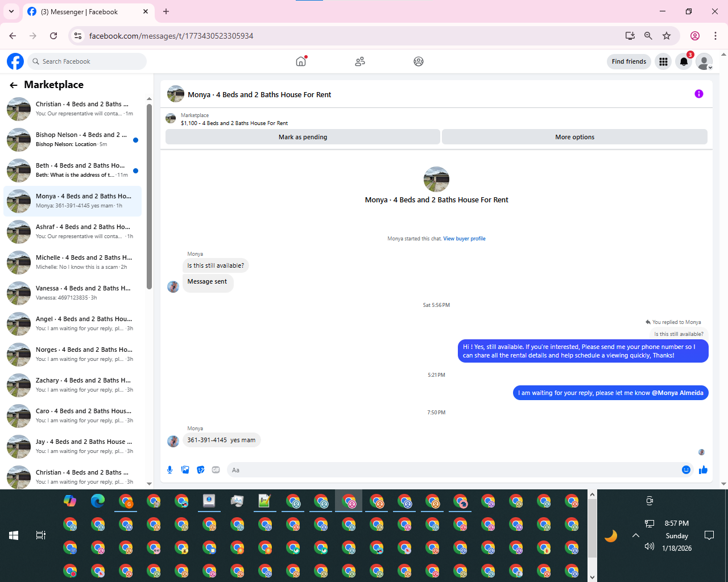Image resolution: width=728 pixels, height=582 pixels.
Task: Open the Caro conversation
Action: (x=72, y=416)
